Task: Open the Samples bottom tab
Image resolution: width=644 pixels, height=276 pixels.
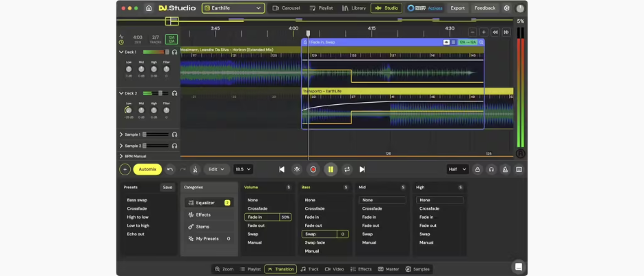Action: 417,269
